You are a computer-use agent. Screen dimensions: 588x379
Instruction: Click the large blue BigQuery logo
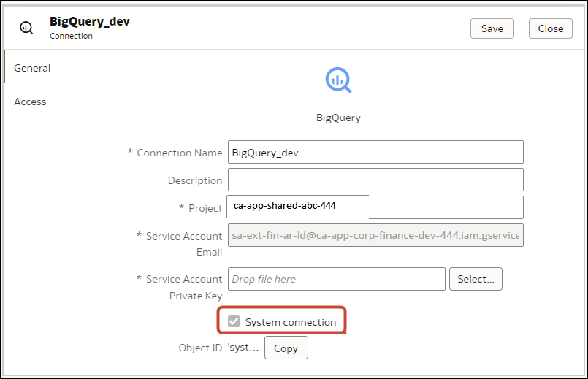tap(338, 80)
